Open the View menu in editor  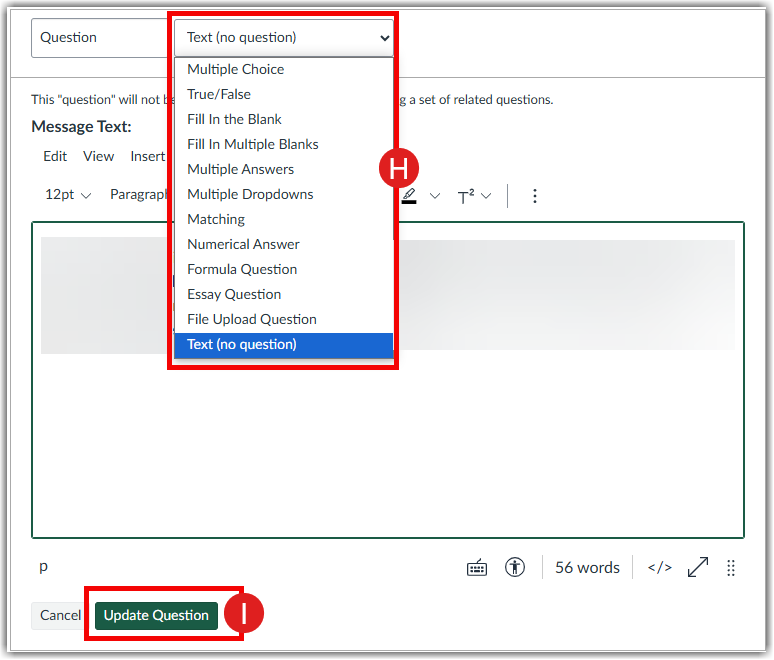(99, 156)
